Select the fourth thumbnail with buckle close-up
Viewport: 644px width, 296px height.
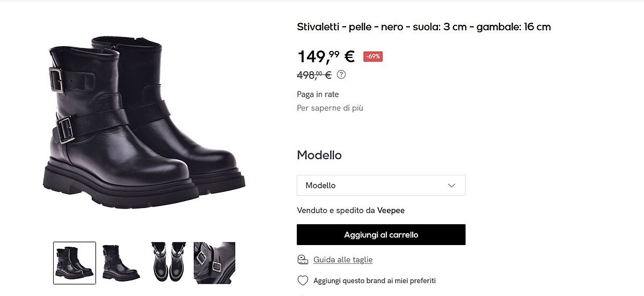tap(214, 263)
